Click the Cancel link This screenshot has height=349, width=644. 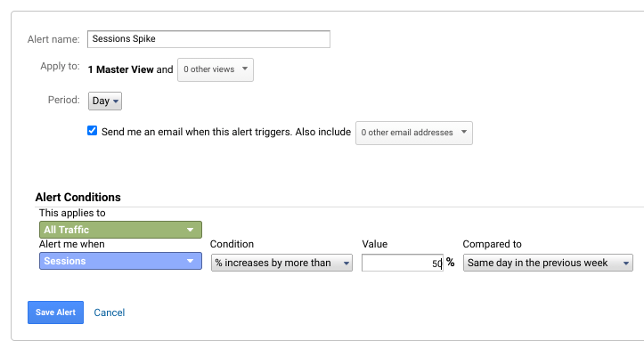tap(110, 312)
